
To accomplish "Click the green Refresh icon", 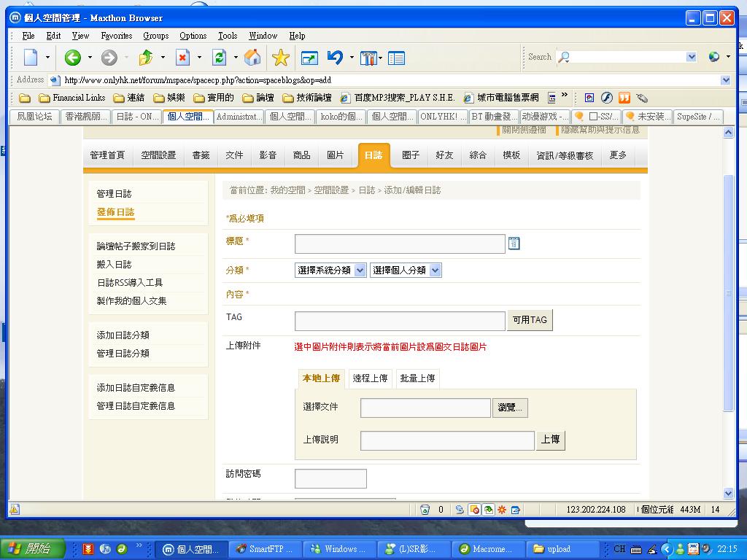I will pos(219,58).
